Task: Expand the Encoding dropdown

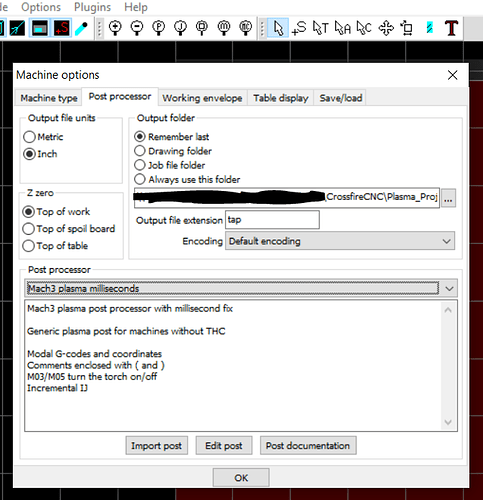Action: (x=340, y=241)
